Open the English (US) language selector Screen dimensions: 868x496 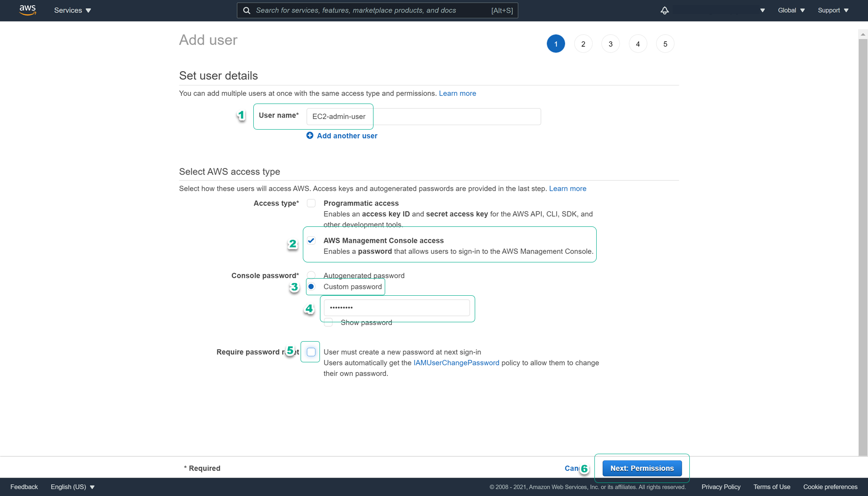point(72,487)
